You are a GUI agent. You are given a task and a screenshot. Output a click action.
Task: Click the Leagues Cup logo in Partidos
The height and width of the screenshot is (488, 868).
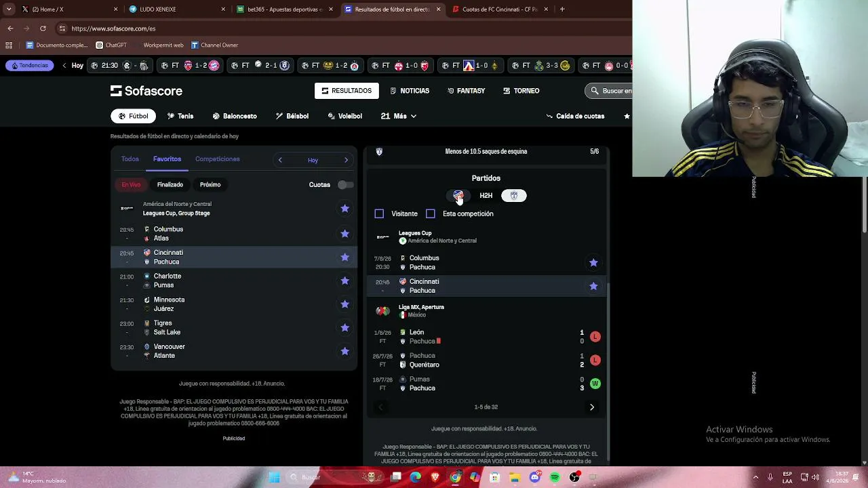pos(383,237)
